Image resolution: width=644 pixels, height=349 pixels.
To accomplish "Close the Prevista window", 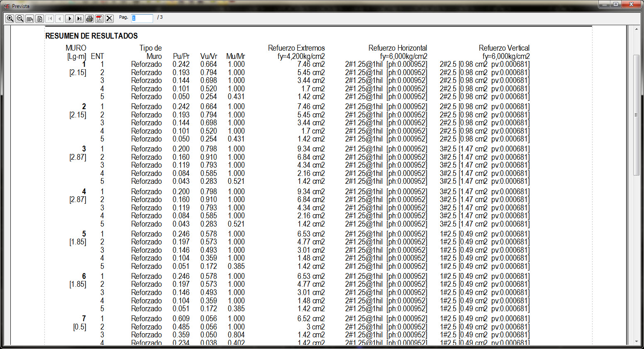I will (x=632, y=5).
